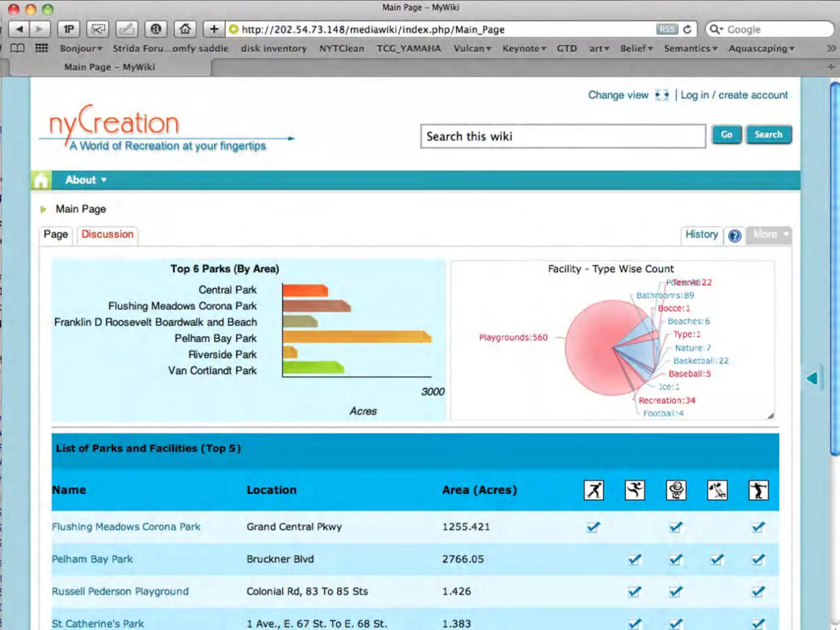Open the More dropdown next to History

click(x=769, y=235)
